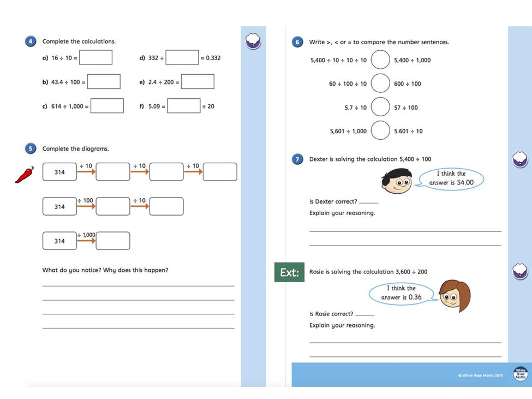
Task: Click the question 4 number badge
Action: point(30,41)
